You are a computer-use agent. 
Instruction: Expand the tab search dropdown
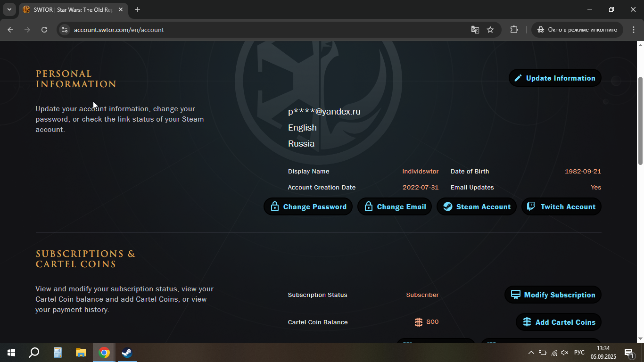coord(9,9)
